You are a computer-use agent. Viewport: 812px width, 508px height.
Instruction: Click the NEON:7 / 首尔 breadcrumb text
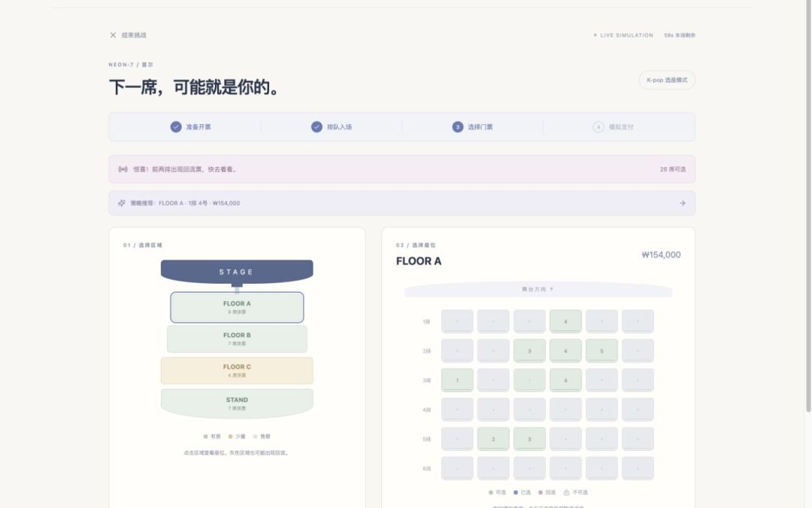click(x=131, y=65)
